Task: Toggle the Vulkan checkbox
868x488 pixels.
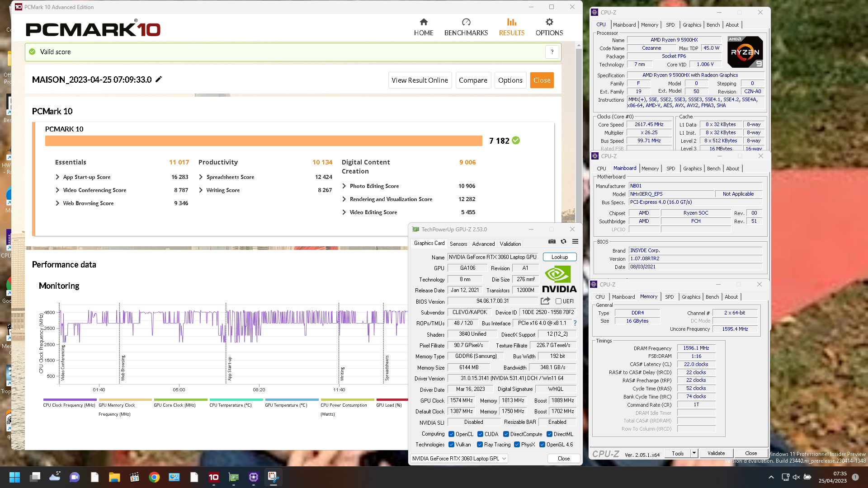Action: tap(451, 445)
